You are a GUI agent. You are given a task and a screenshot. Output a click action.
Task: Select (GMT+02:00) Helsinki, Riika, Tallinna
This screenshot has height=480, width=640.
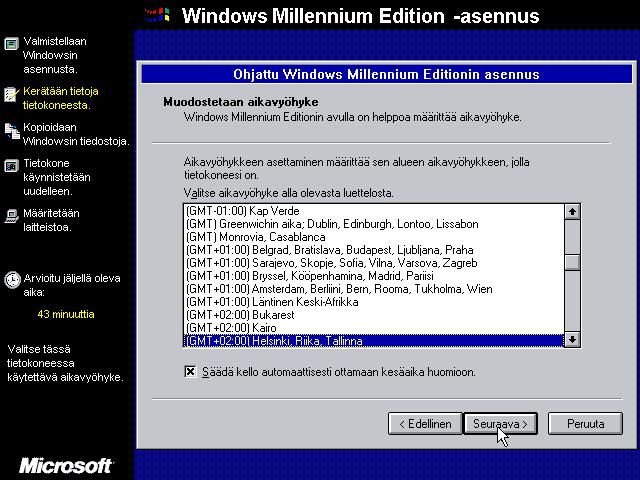(x=374, y=340)
